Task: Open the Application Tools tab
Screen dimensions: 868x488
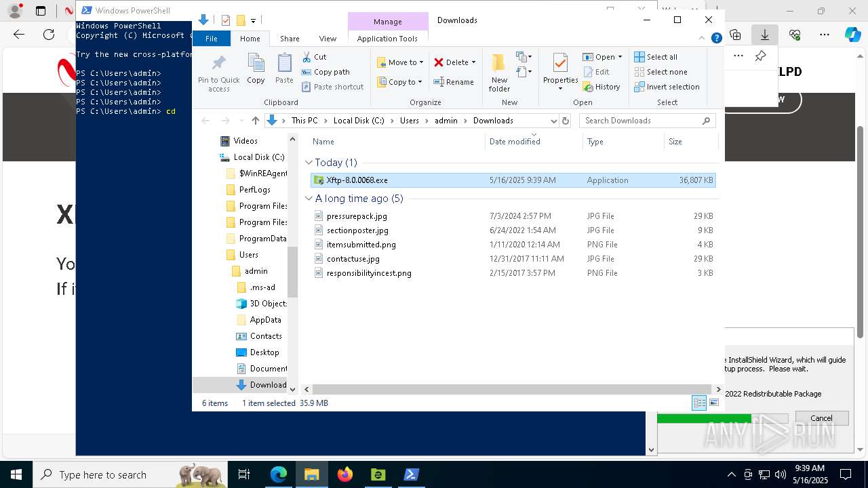Action: (387, 39)
